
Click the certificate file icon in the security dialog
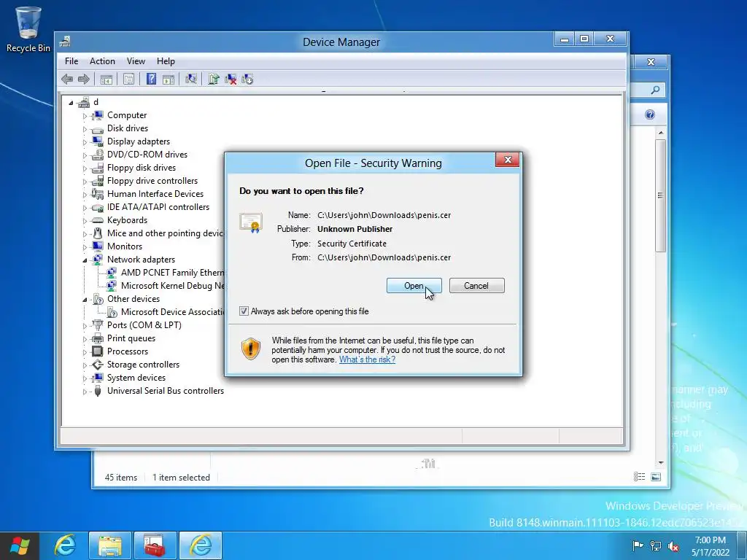[251, 222]
